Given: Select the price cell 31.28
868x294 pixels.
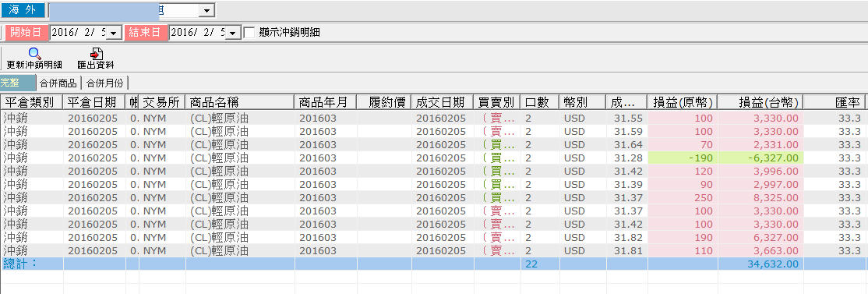Looking at the screenshot, I should click(628, 158).
